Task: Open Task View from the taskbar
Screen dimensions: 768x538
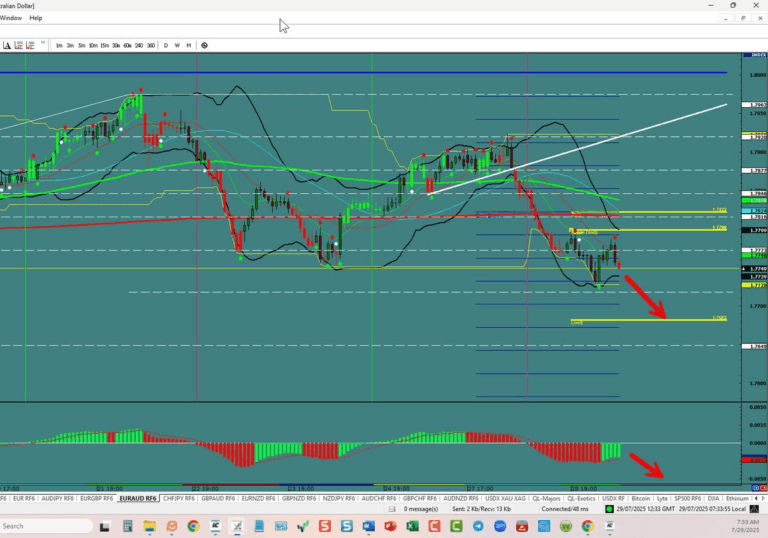Action: tap(104, 527)
